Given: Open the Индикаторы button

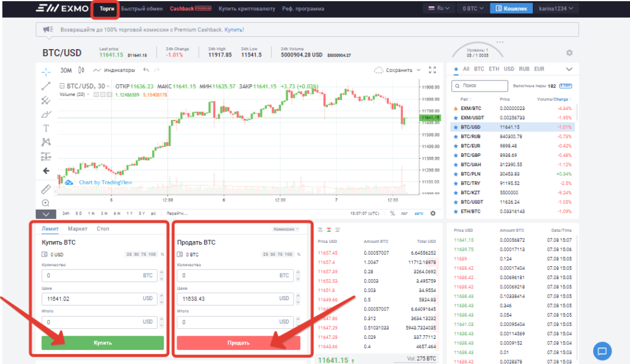Looking at the screenshot, I should (x=114, y=70).
